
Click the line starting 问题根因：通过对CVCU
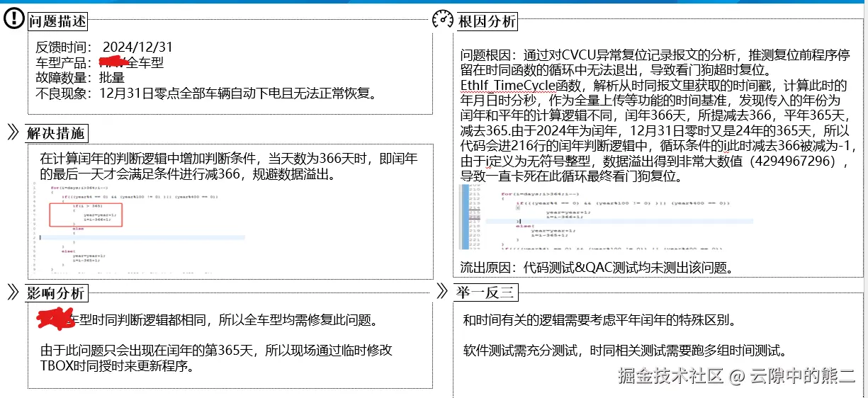tap(655, 55)
